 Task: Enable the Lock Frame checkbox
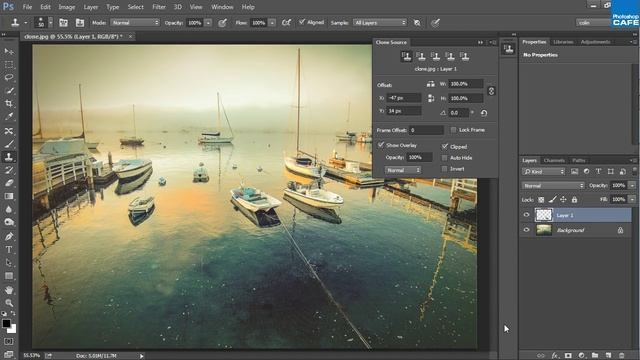(453, 130)
